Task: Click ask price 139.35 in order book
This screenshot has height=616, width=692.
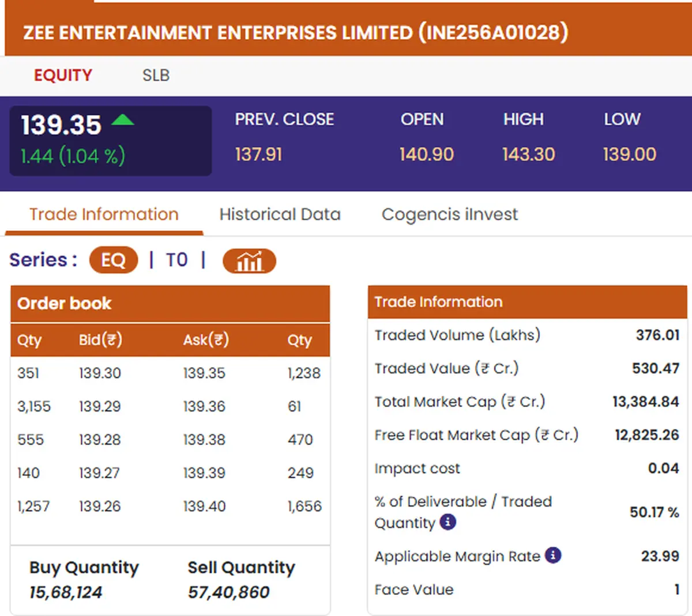Action: pos(204,373)
